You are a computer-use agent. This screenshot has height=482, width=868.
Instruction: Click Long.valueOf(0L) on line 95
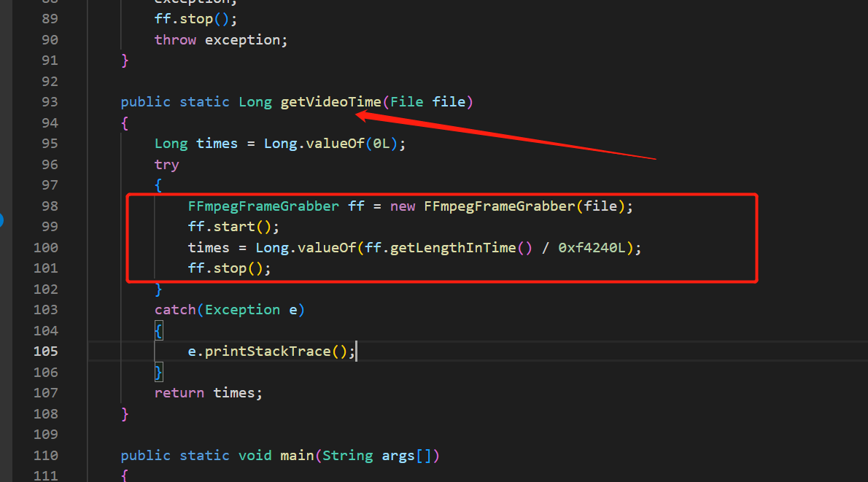[331, 144]
